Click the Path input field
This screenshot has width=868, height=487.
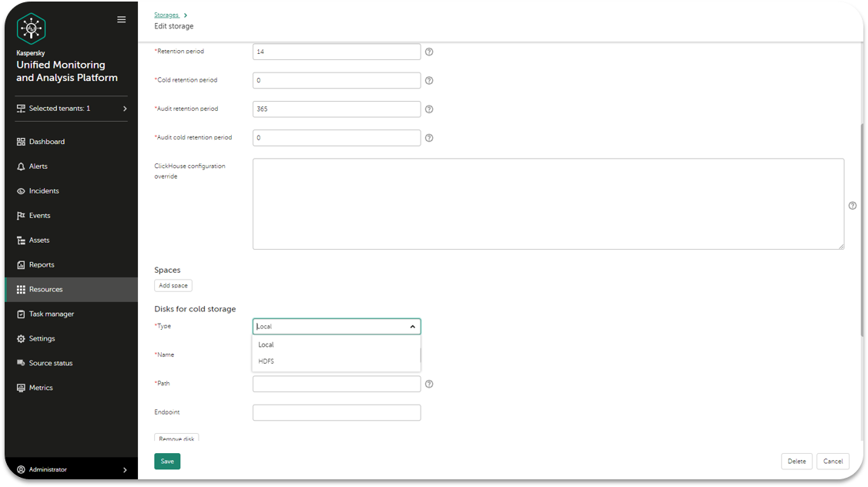click(x=337, y=383)
